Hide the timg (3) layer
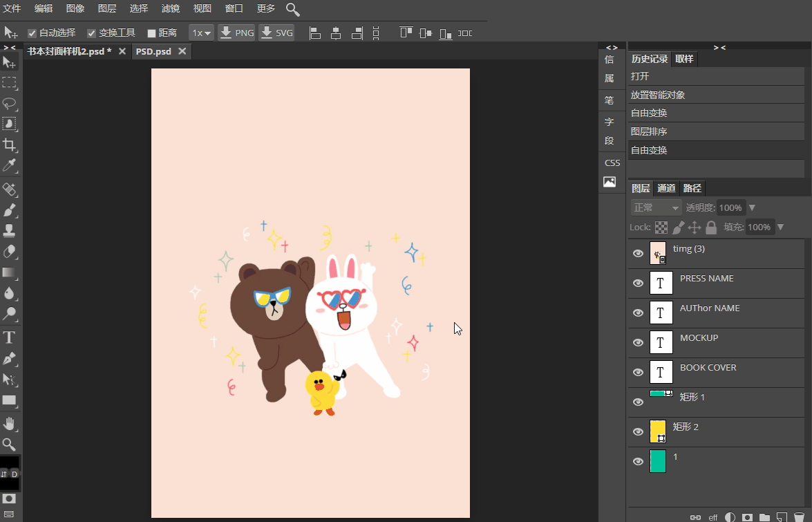 coord(638,253)
